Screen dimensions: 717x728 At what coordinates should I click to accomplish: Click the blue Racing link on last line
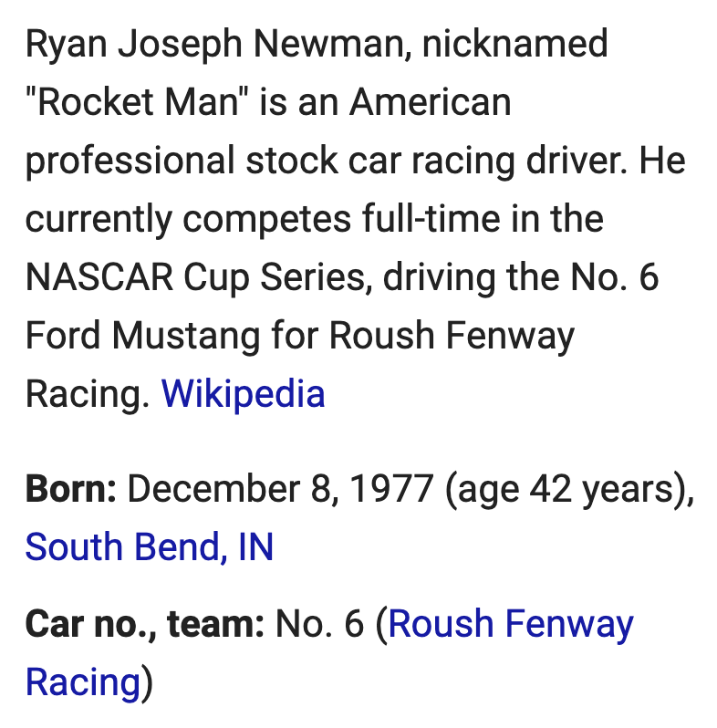coord(83,682)
